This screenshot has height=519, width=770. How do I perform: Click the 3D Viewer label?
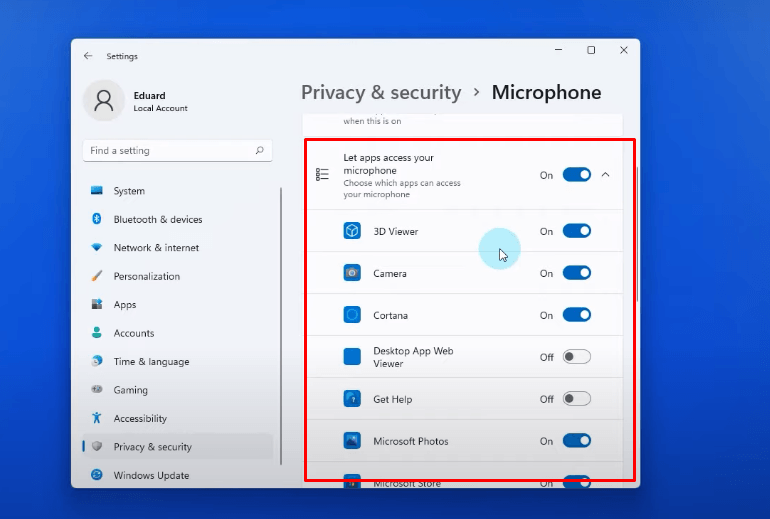[x=396, y=231]
